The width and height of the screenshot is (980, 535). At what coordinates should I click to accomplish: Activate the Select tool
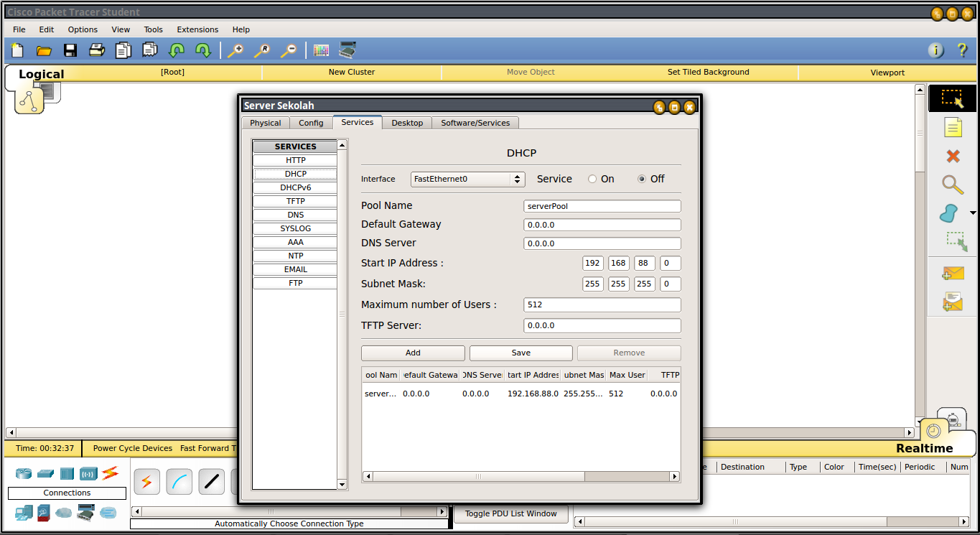click(x=953, y=98)
